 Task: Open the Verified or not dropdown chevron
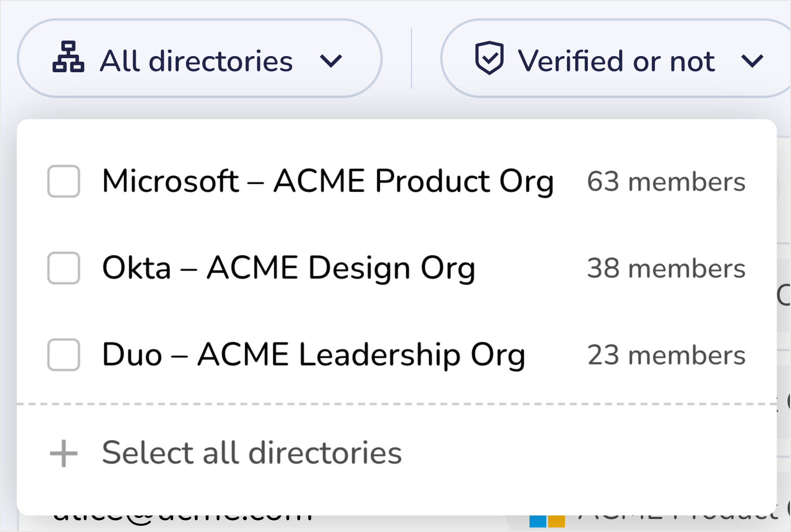(x=752, y=61)
